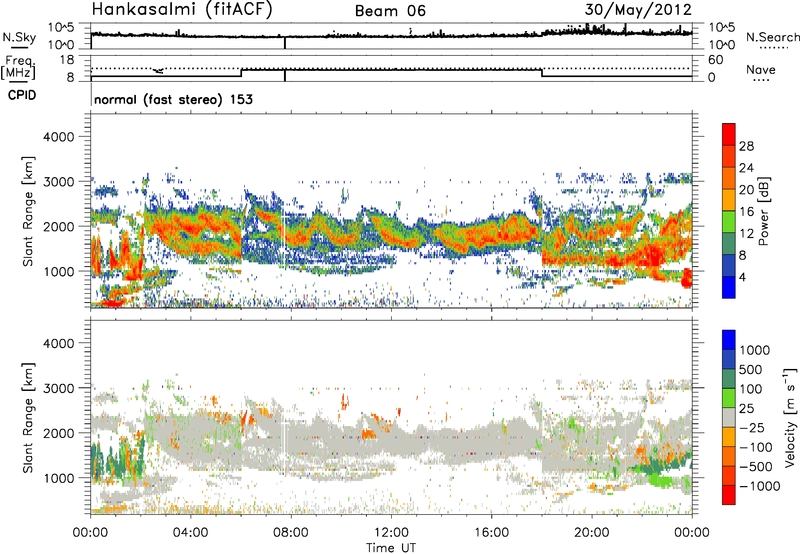Viewport: 800px width, 554px height.
Task: Click the '18' frequency axis value
Action: (x=67, y=60)
